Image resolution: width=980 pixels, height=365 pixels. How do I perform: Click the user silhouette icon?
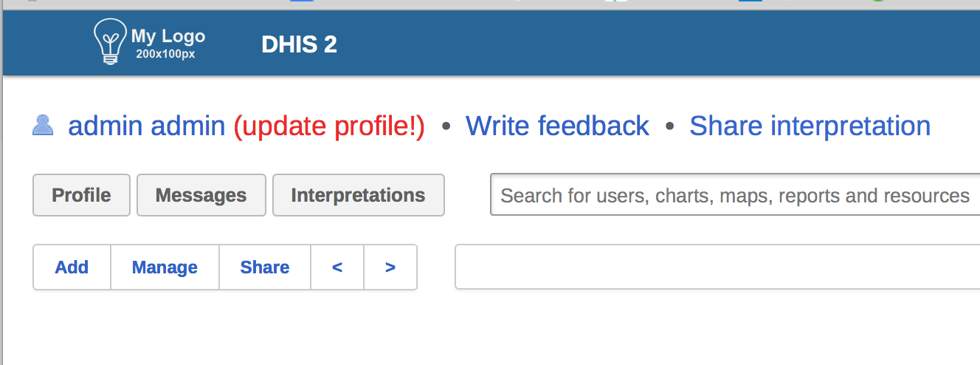pyautogui.click(x=43, y=126)
